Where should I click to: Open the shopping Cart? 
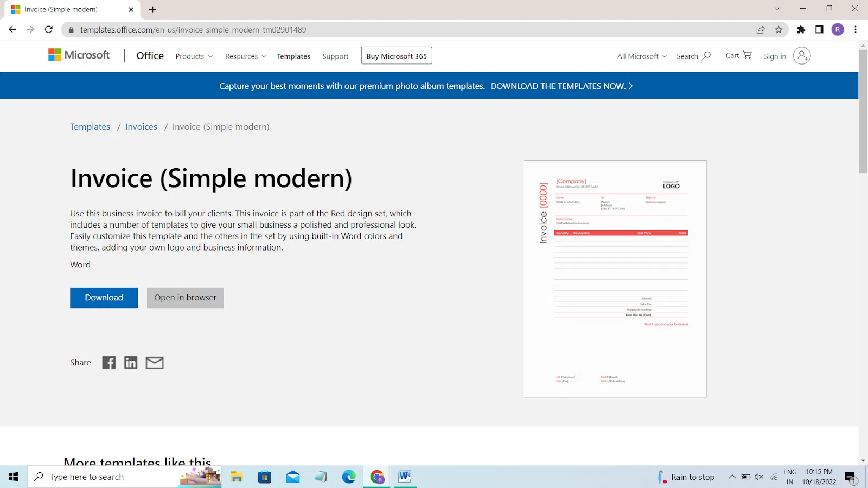738,55
